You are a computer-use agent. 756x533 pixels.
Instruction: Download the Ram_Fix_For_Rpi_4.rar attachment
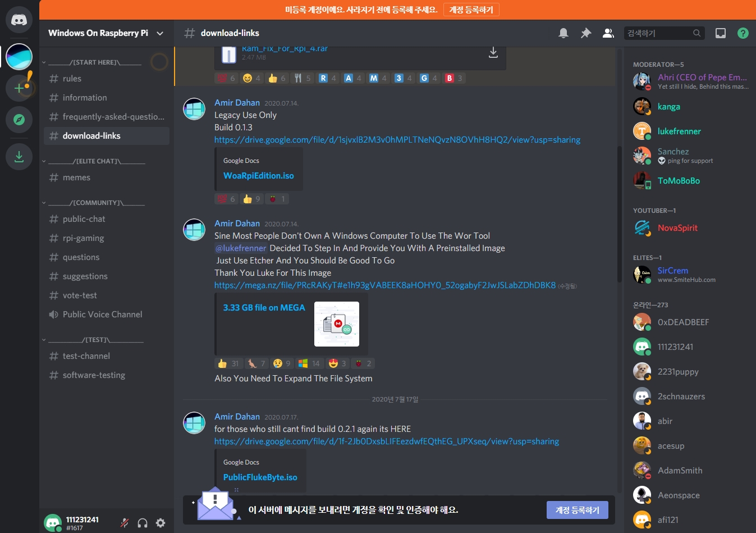click(x=493, y=53)
